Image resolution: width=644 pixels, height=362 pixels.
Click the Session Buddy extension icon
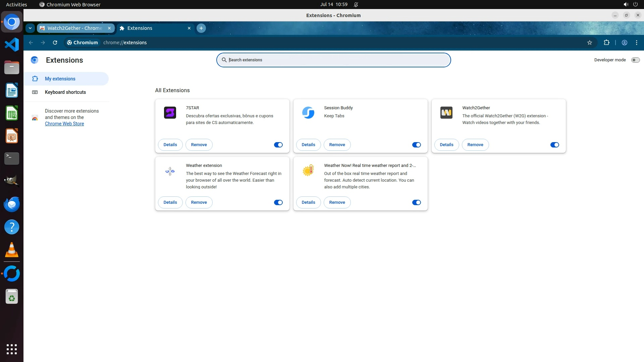pos(308,113)
